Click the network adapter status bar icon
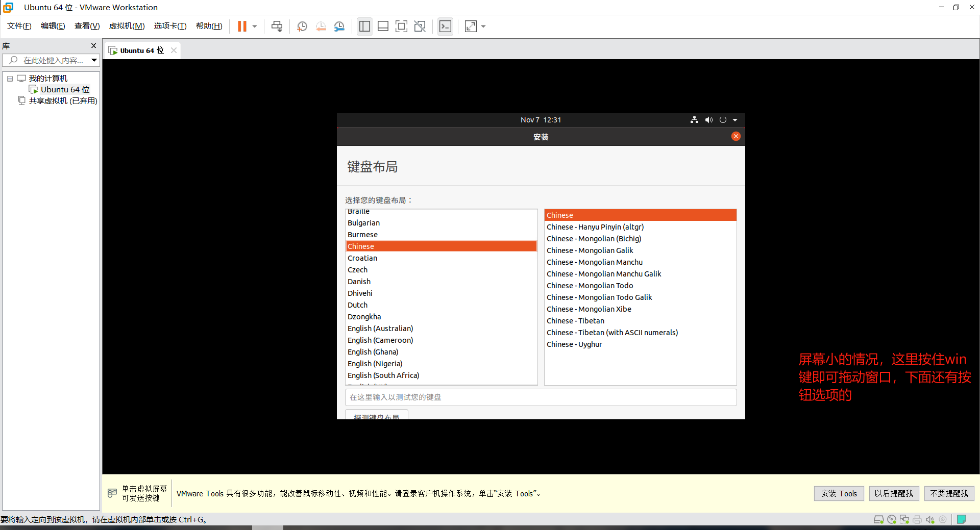Screen dimensions: 980x530 click(904, 519)
